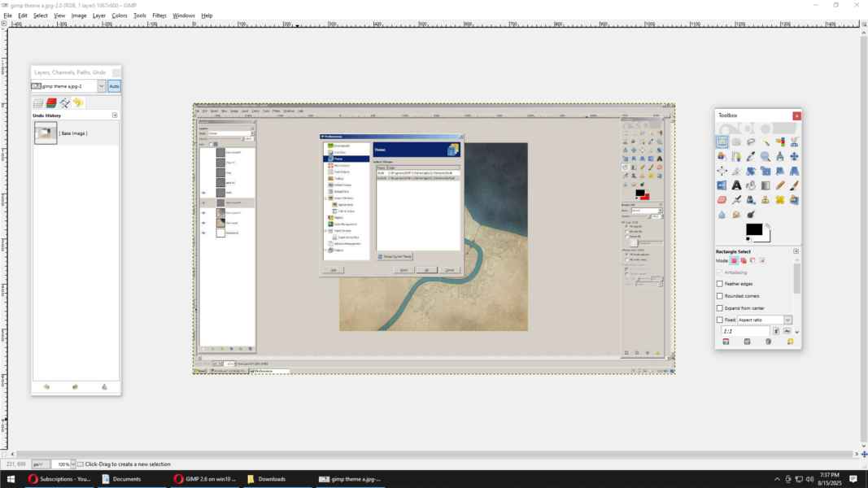Screen dimensions: 868x488
Task: Open the Aspect ratio dropdown
Action: coord(787,320)
